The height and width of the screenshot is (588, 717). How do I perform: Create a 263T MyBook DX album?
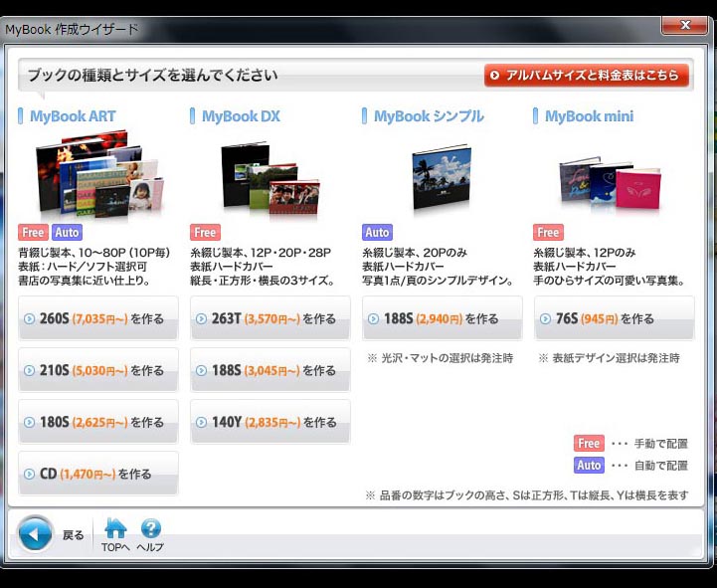[x=269, y=318]
